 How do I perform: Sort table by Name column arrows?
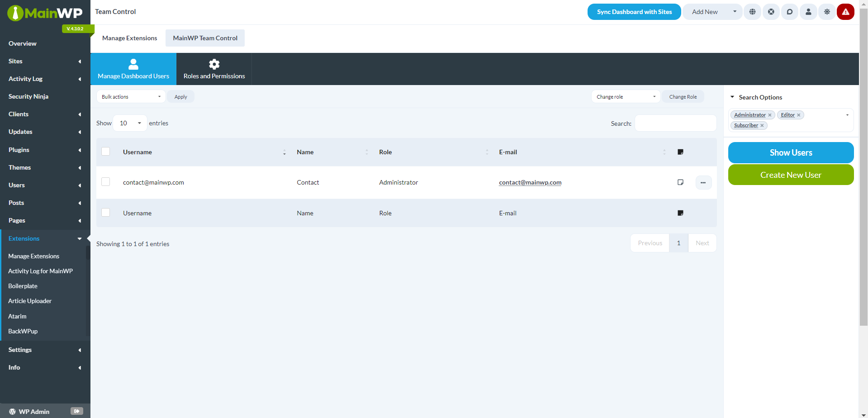(x=366, y=152)
